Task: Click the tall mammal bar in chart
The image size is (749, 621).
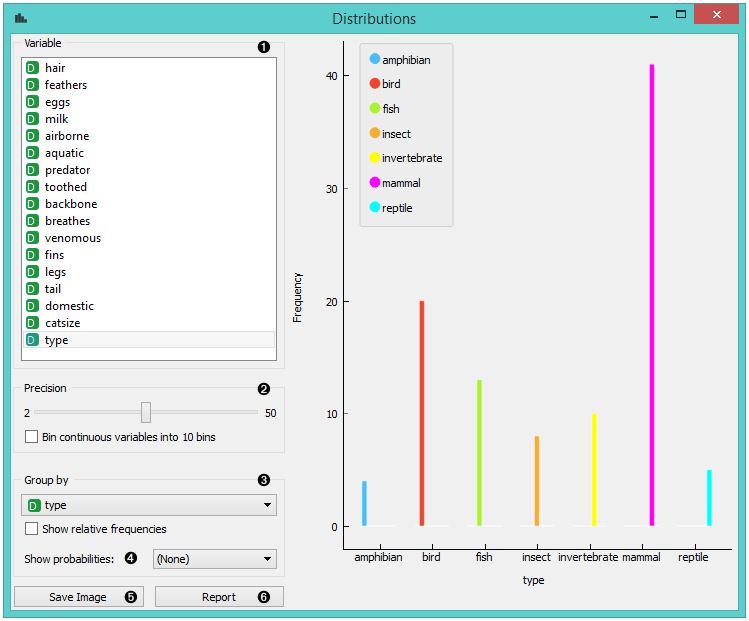Action: [652, 300]
